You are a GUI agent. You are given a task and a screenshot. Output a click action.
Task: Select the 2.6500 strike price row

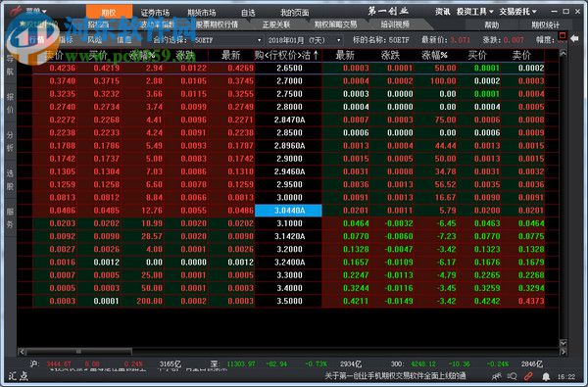coord(289,69)
